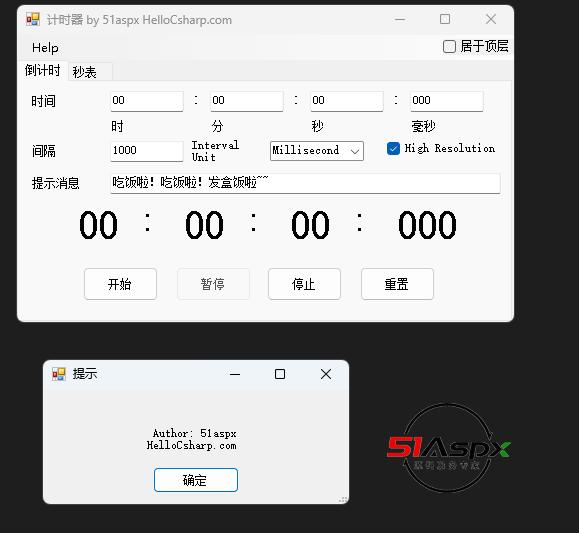Click the 提示消息 message text field

[x=305, y=183]
